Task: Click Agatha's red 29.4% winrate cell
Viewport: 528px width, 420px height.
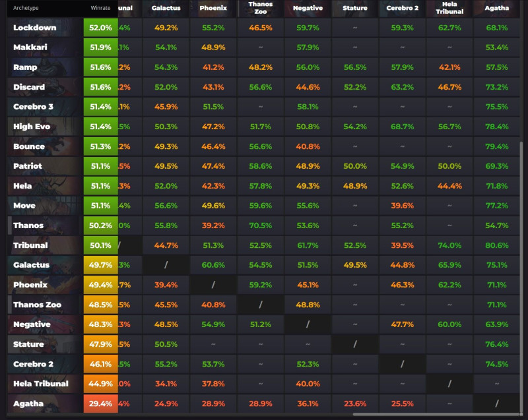Action: pos(100,404)
